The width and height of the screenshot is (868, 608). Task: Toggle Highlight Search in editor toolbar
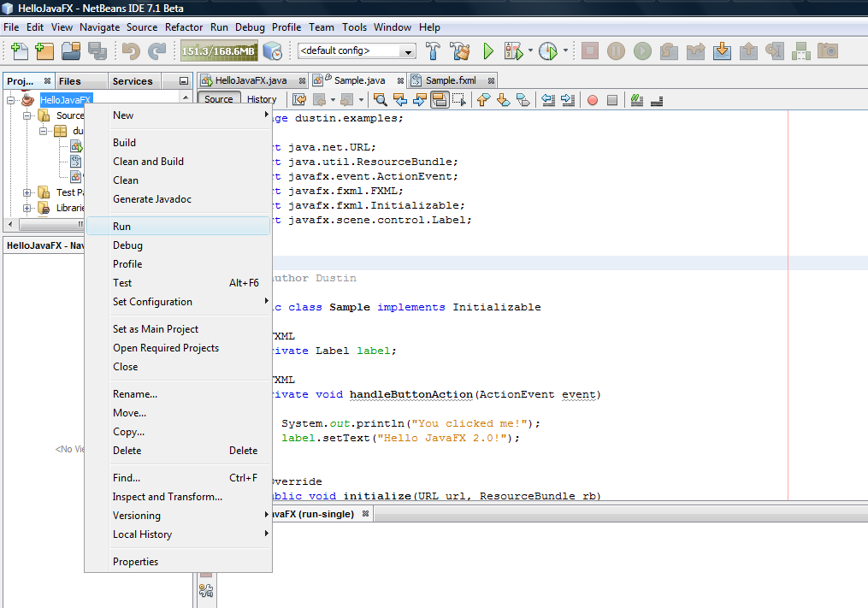coord(440,100)
